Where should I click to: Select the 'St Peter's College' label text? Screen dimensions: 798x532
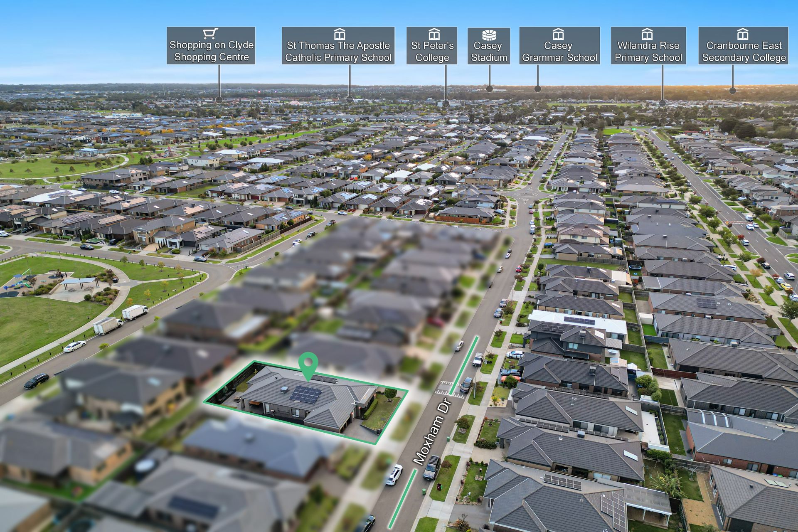(432, 52)
